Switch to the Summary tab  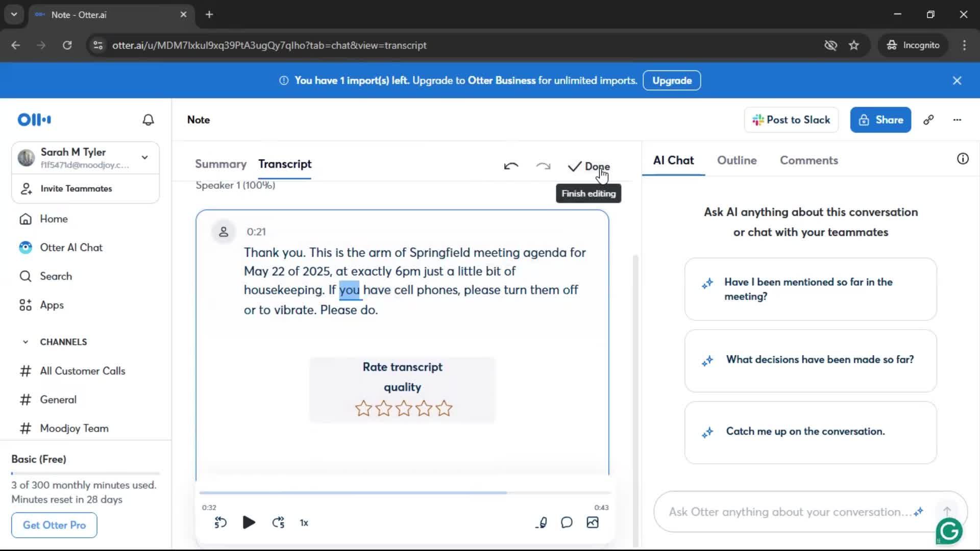tap(220, 164)
